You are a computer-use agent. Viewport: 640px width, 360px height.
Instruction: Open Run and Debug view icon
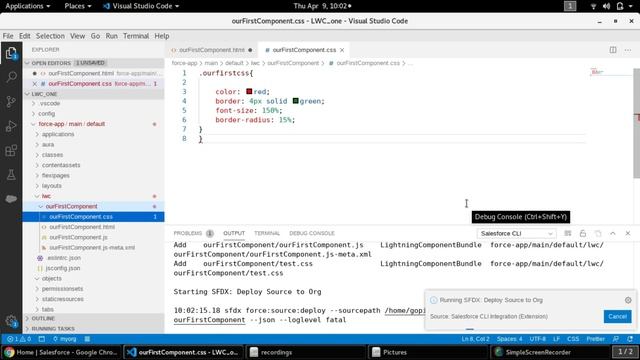(x=11, y=126)
